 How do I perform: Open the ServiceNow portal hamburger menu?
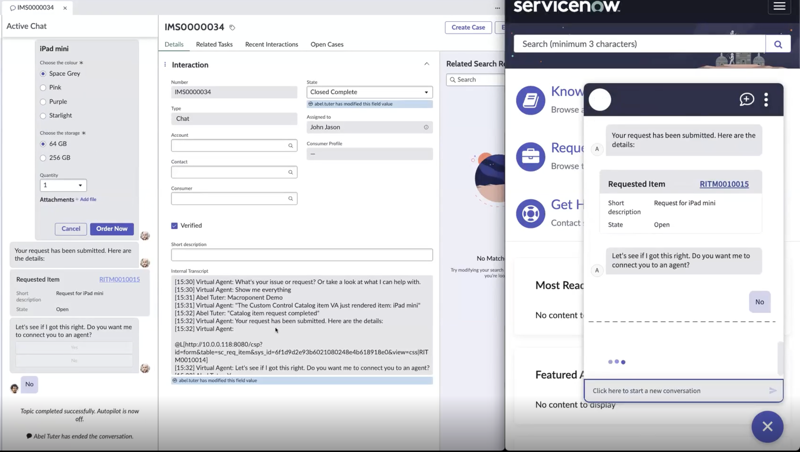tap(779, 6)
